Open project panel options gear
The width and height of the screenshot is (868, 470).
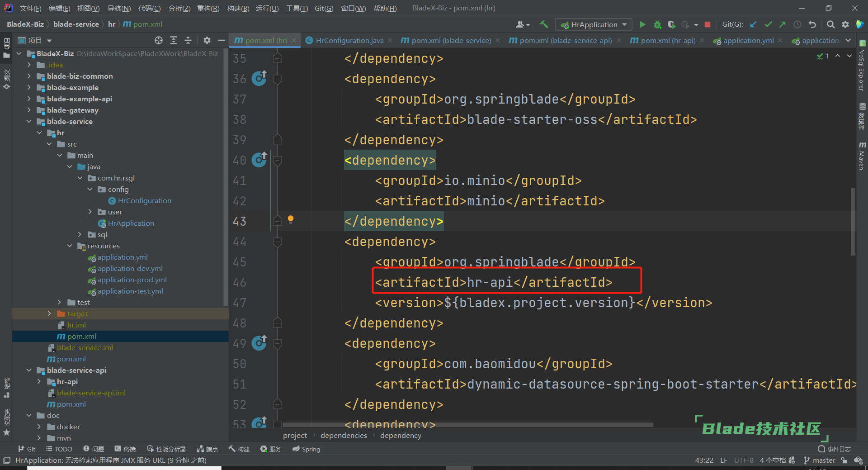point(207,40)
